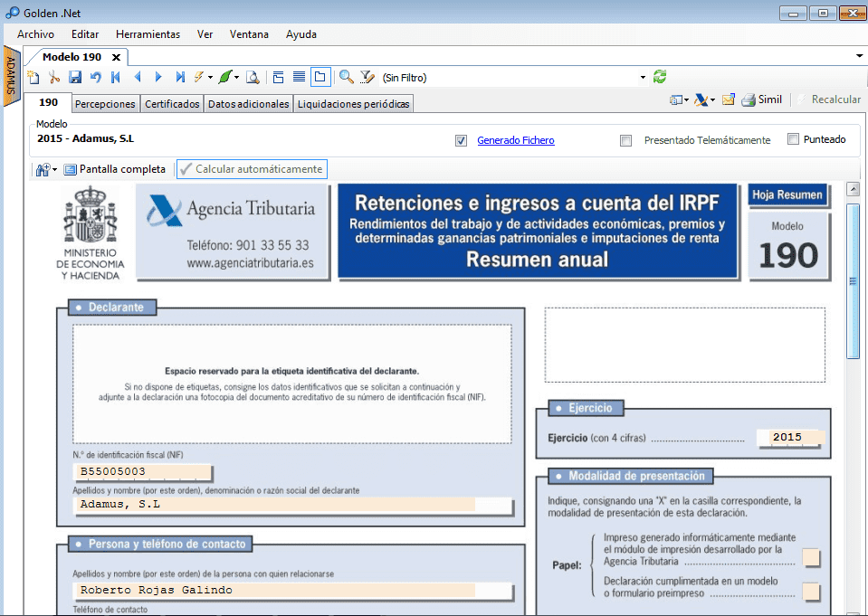Click the Ejercicio field showing 2015
Viewport: 868px width, 616px height.
[790, 437]
